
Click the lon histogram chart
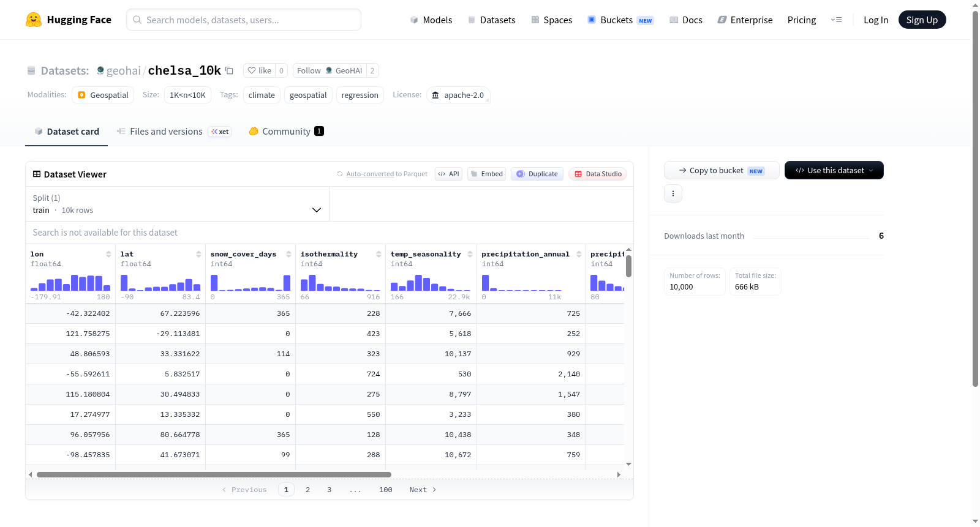pyautogui.click(x=70, y=282)
